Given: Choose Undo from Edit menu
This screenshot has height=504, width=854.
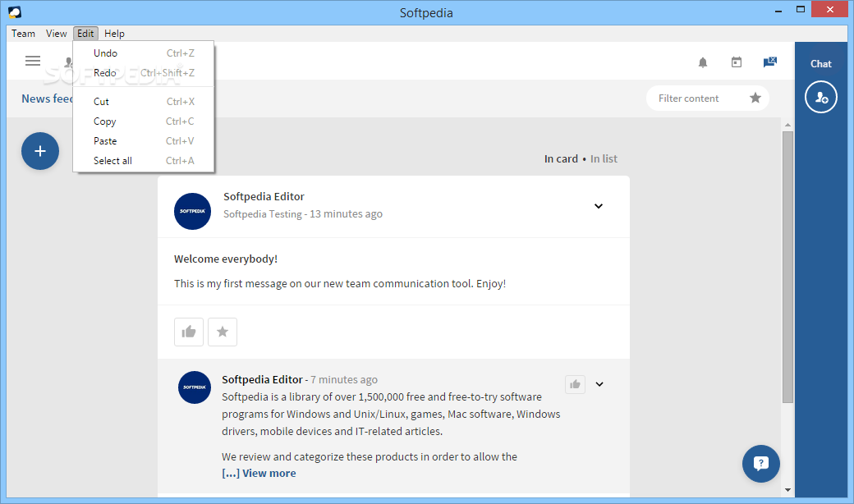Looking at the screenshot, I should tap(144, 53).
